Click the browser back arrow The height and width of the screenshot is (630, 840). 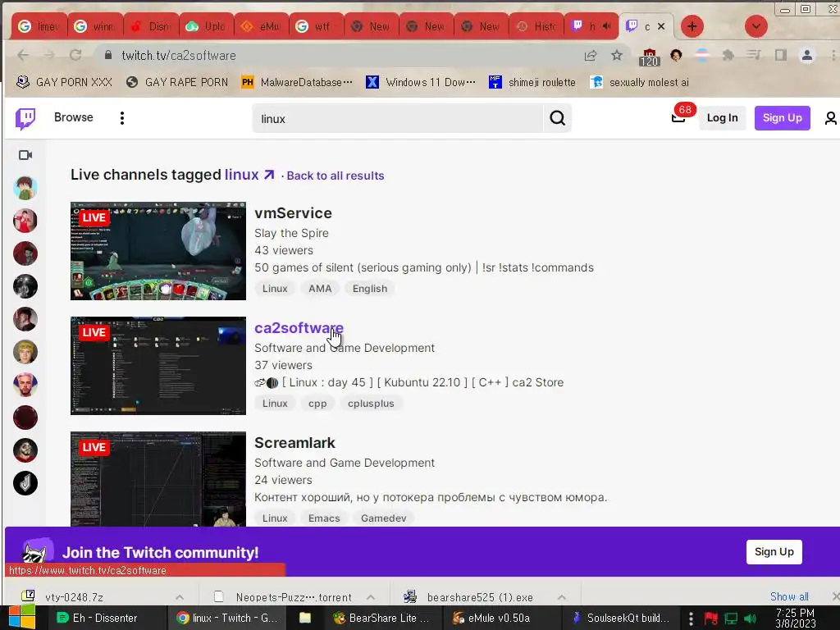click(x=23, y=55)
